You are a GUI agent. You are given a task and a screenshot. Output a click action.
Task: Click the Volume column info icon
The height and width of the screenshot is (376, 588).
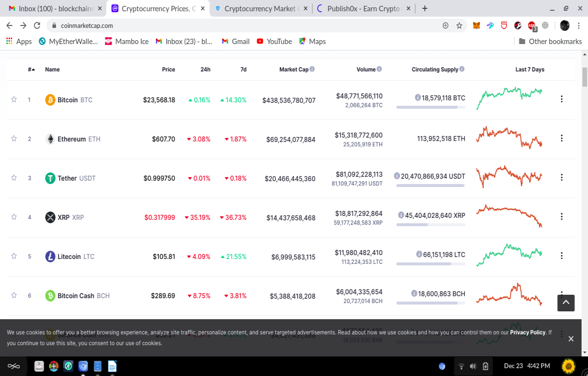tap(379, 70)
